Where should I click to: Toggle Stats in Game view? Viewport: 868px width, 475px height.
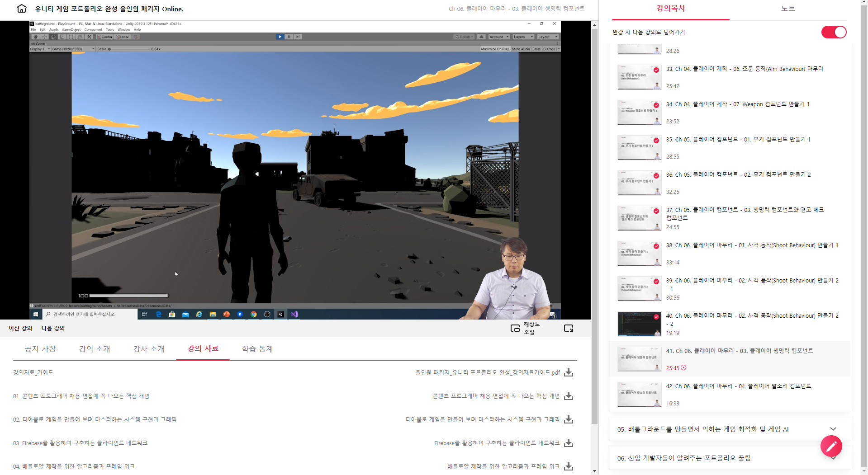[536, 49]
